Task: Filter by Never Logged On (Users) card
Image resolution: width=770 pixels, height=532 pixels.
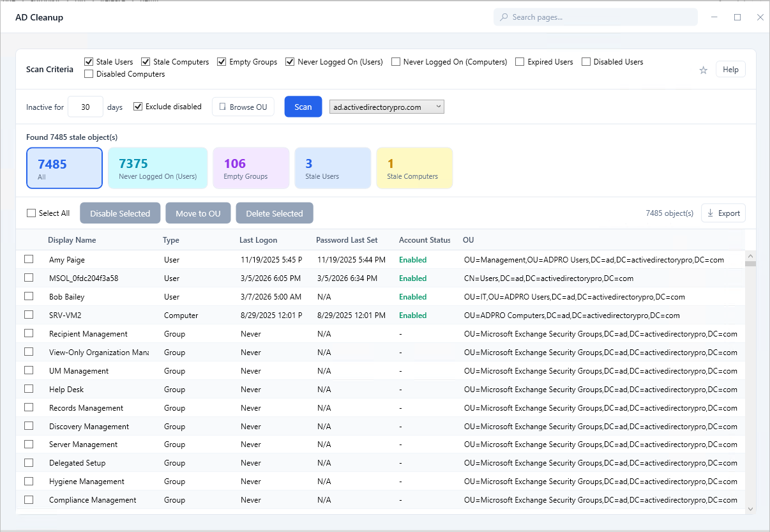Action: coord(158,168)
